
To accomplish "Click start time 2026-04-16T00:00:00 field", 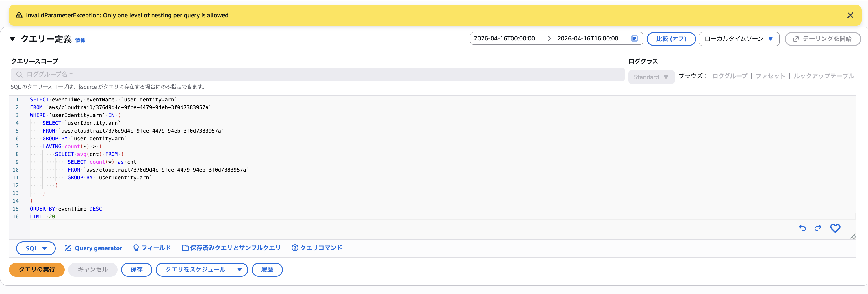I will point(504,38).
